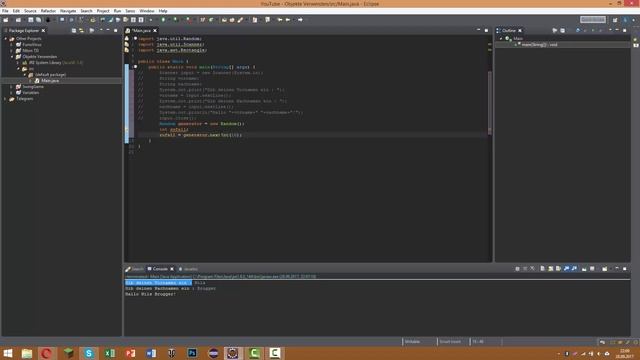This screenshot has height=360, width=640.
Task: Expand the JRE System Library node
Action: (18, 63)
